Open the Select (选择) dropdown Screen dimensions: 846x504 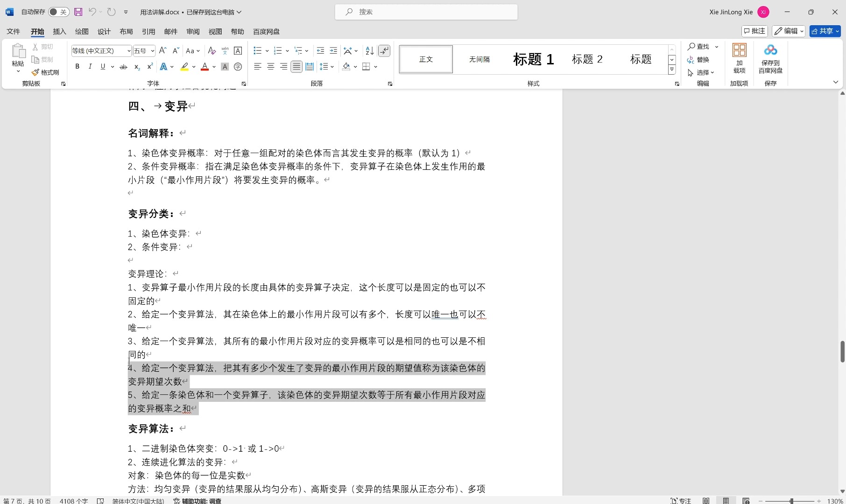pyautogui.click(x=701, y=72)
